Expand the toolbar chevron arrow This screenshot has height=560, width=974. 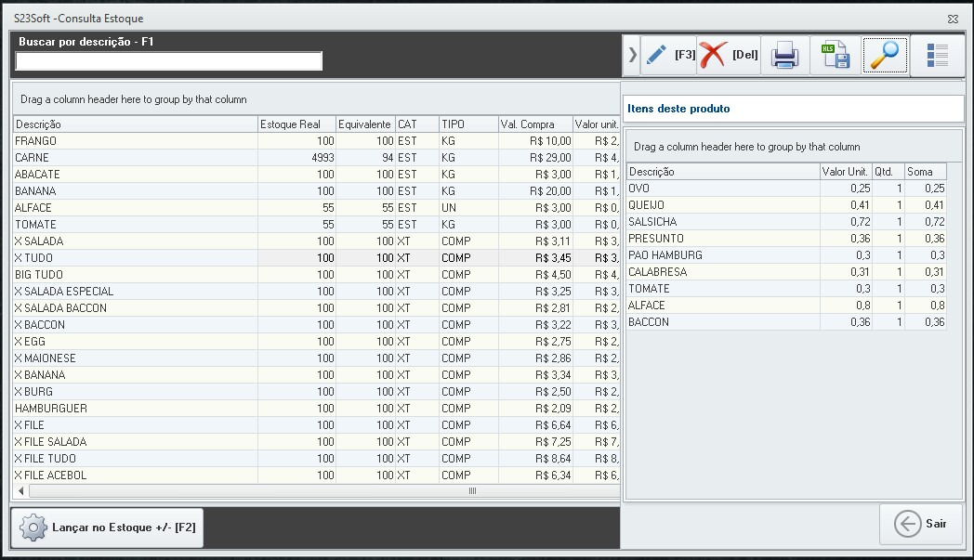[633, 55]
